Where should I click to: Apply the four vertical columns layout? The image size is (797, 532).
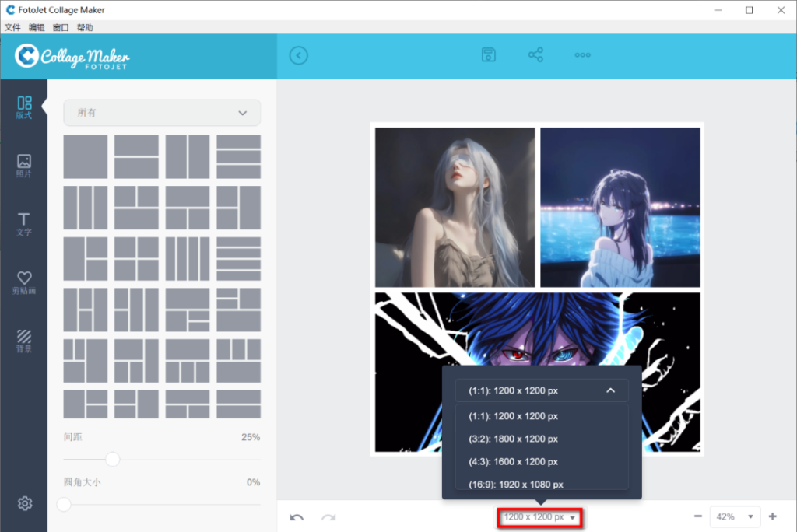tap(188, 259)
